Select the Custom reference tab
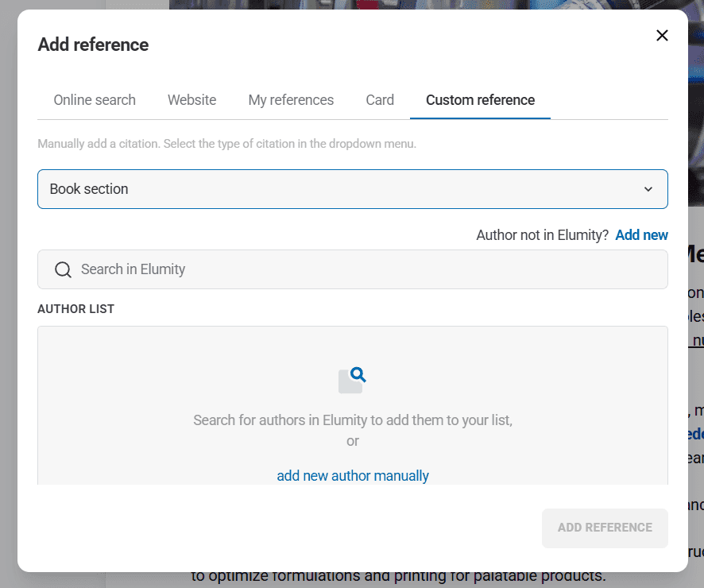Image resolution: width=704 pixels, height=588 pixels. coord(480,100)
